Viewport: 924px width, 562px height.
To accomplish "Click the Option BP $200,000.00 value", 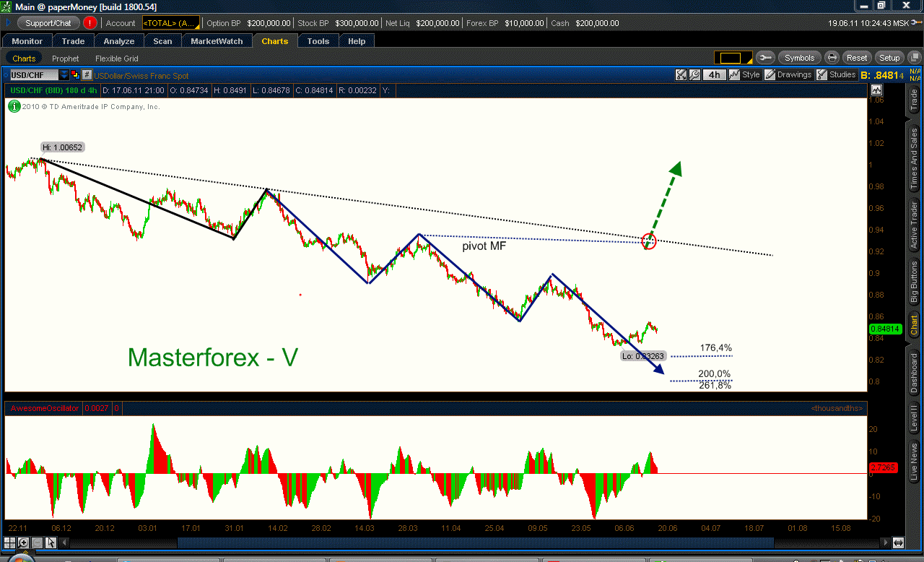I will pos(269,23).
